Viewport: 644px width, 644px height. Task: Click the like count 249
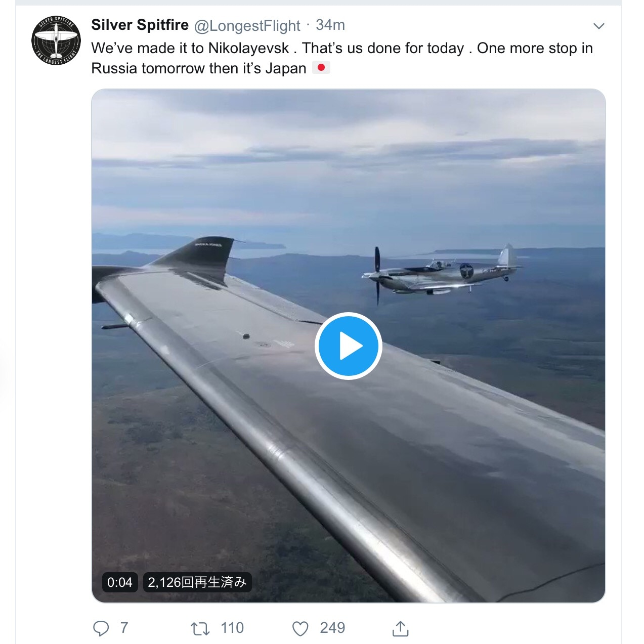332,628
